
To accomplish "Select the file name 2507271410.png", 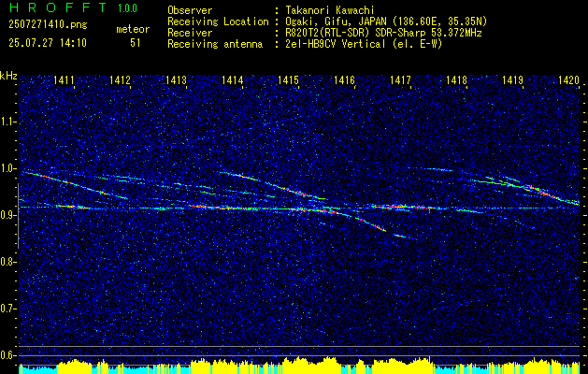I will point(48,24).
